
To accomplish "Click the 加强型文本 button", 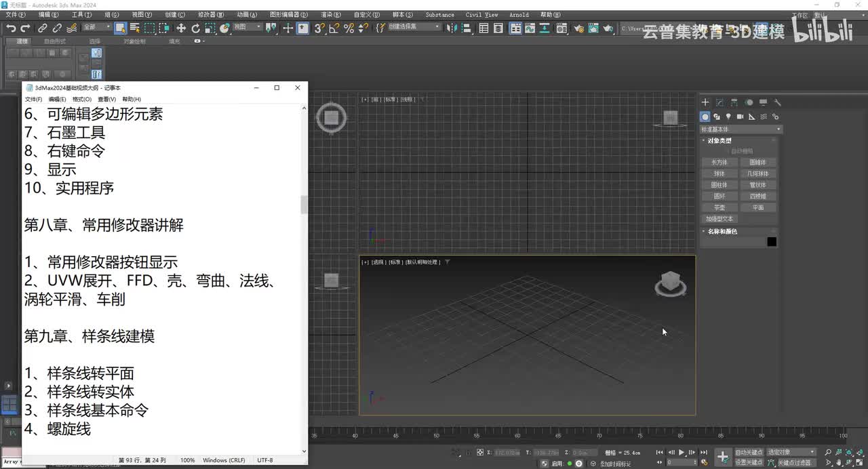I will [x=719, y=219].
